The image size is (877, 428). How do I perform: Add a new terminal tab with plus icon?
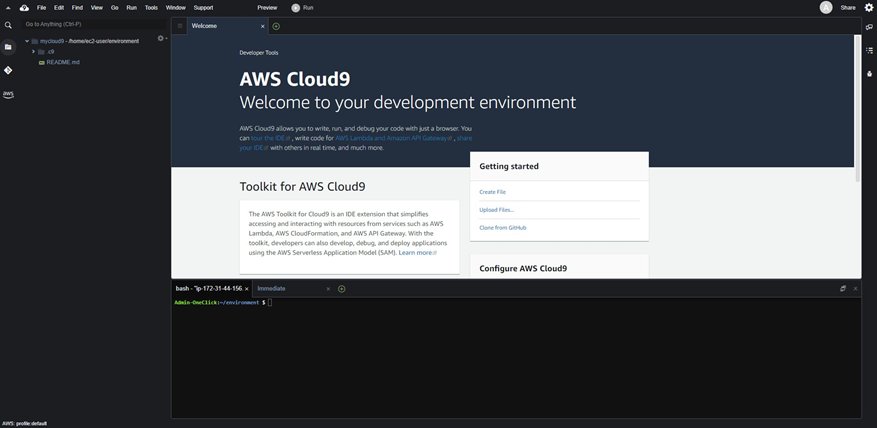click(x=342, y=289)
